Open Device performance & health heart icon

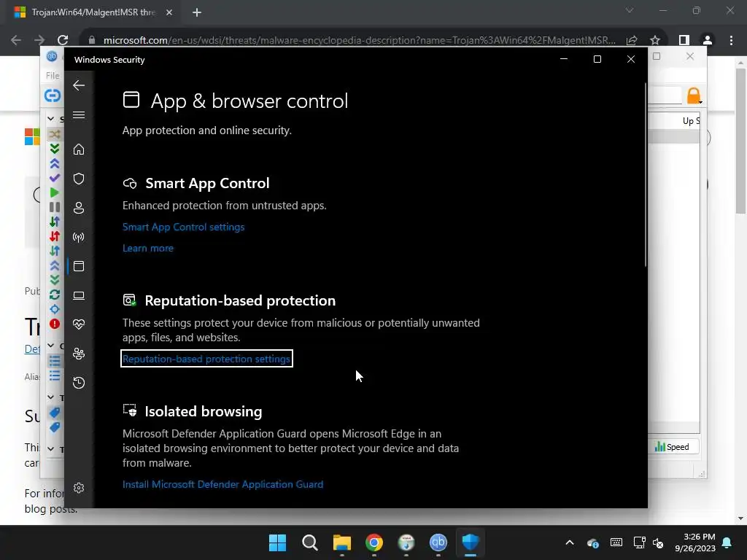79,324
